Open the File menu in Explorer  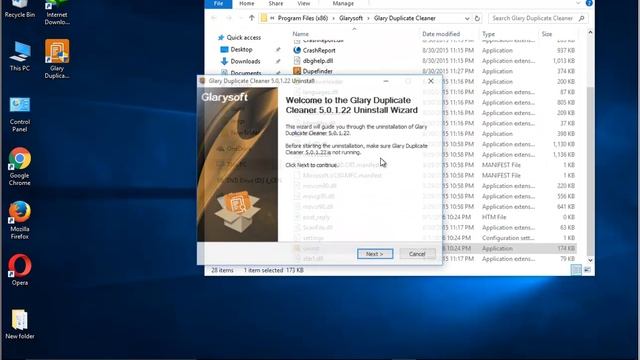(x=219, y=4)
